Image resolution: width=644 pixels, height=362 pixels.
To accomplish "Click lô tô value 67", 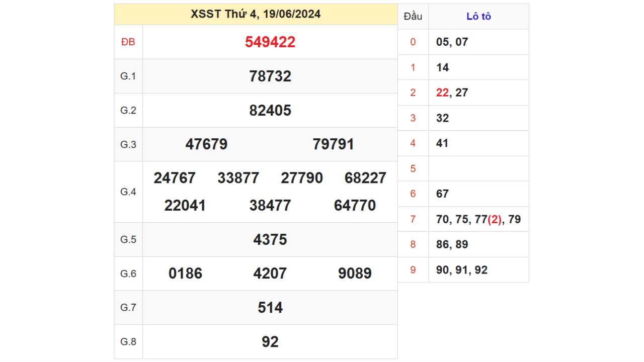I will [x=443, y=194].
